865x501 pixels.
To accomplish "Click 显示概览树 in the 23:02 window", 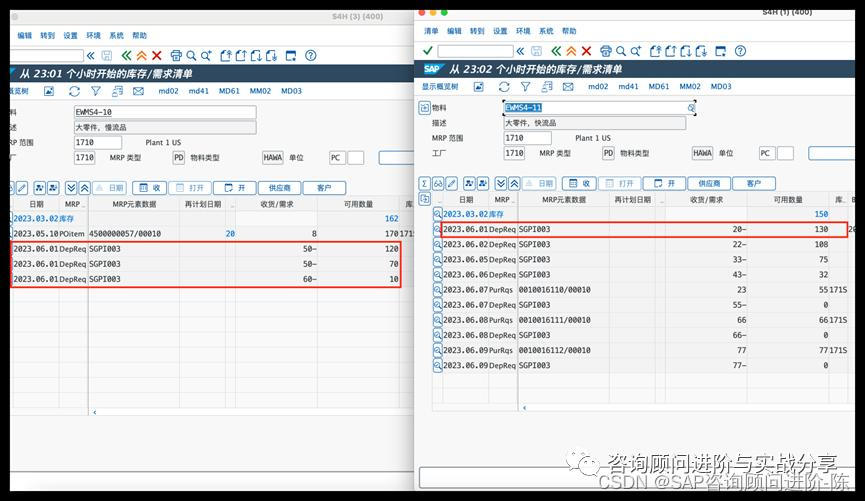I will pyautogui.click(x=440, y=87).
